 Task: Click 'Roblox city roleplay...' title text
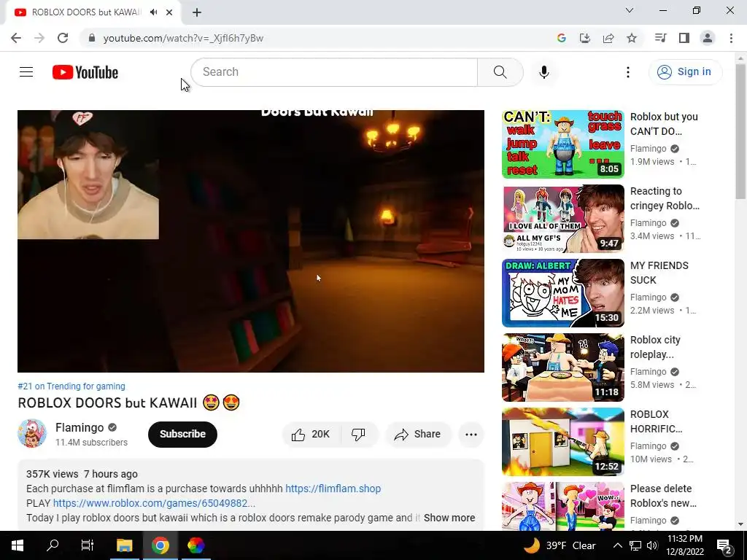pyautogui.click(x=655, y=347)
